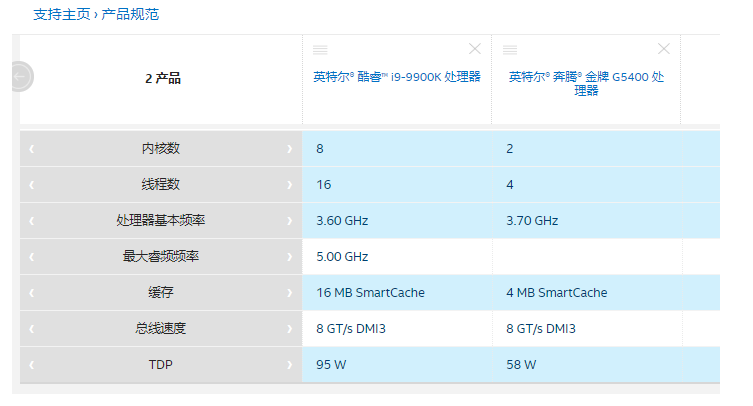Screen dimensions: 753x406
Task: Select the 缓存 row label
Action: (x=161, y=293)
